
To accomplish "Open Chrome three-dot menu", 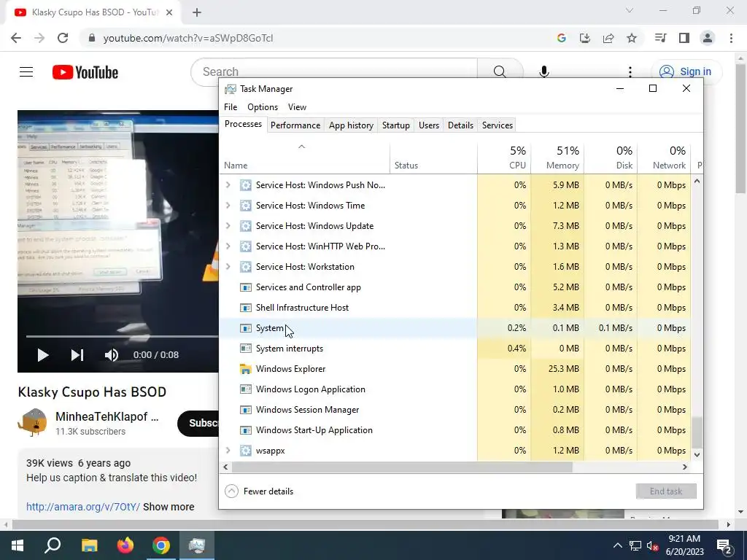I will pyautogui.click(x=731, y=38).
